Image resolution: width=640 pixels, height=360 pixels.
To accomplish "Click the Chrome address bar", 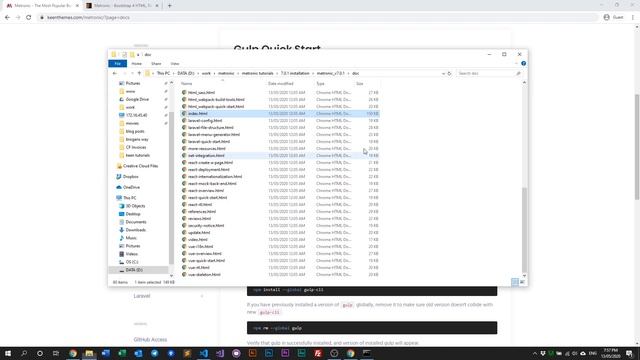I will click(x=318, y=18).
